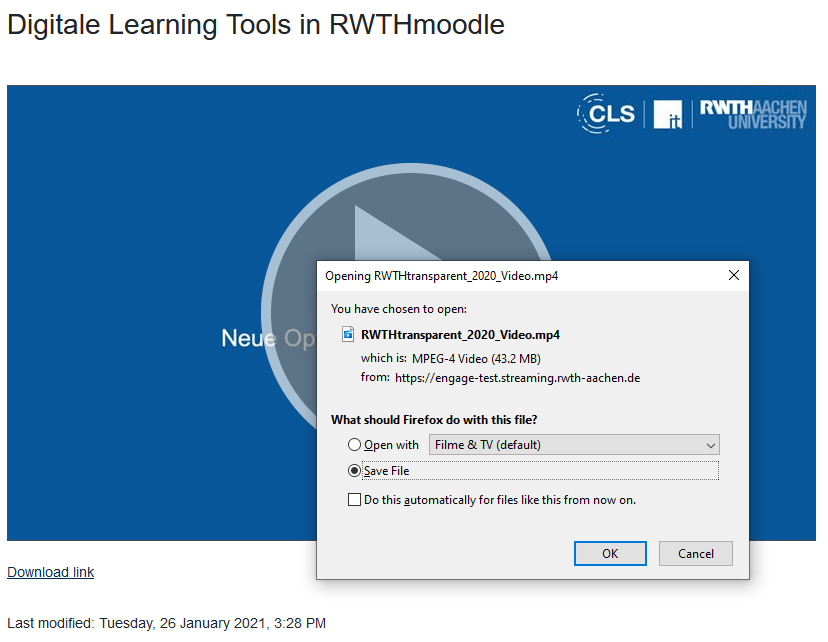828x642 pixels.
Task: Click the source URL engage-test.streaming.rwth-aachen.de
Action: 517,378
